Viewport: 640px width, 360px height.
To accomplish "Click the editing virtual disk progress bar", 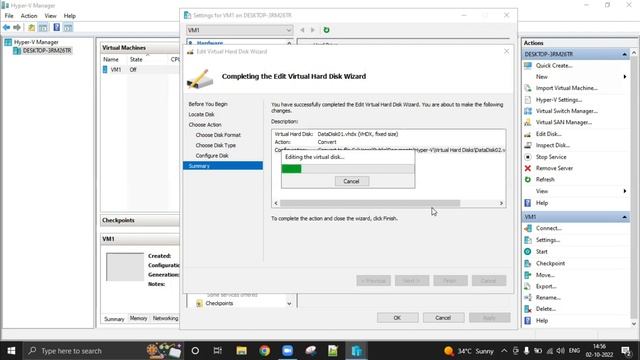I will coord(348,169).
